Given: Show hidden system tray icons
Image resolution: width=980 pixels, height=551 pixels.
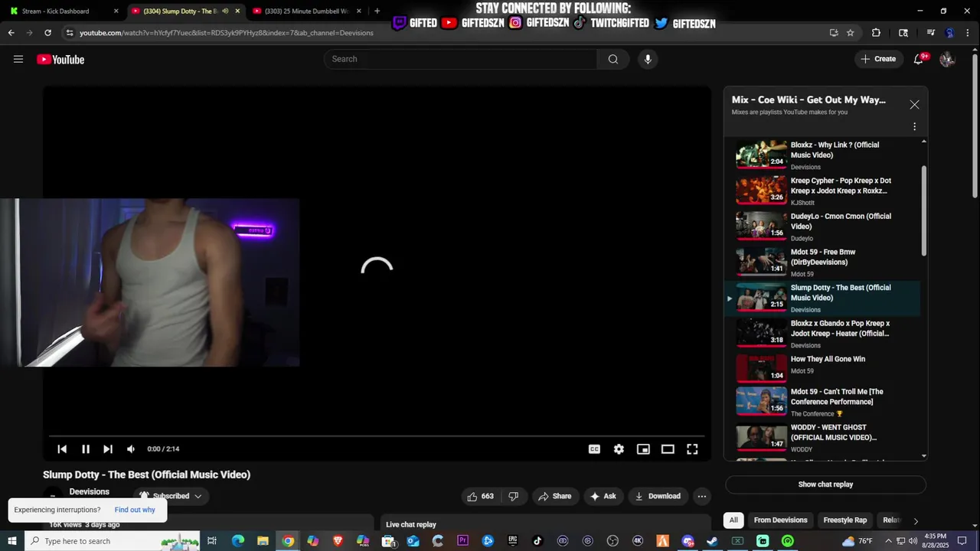Looking at the screenshot, I should click(x=890, y=541).
